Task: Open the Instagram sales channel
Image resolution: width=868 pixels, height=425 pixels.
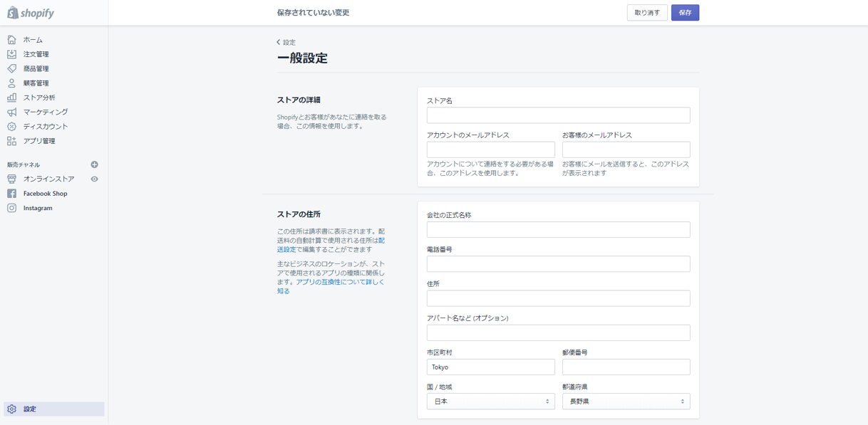Action: [x=37, y=208]
